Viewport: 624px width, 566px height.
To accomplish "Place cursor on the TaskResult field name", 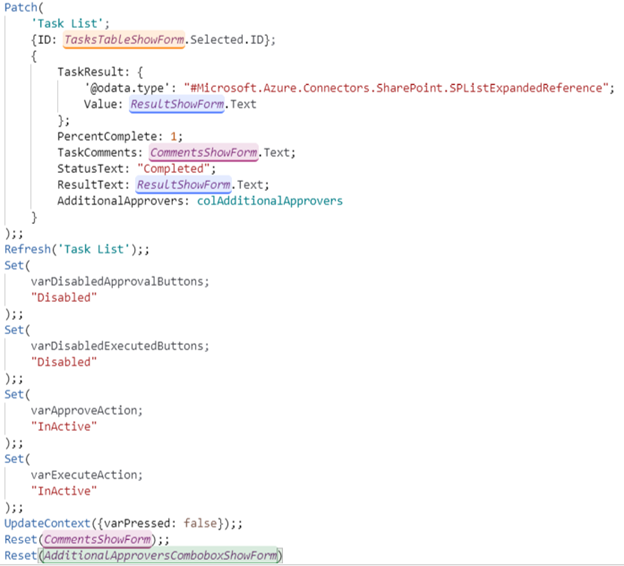I will tap(90, 72).
